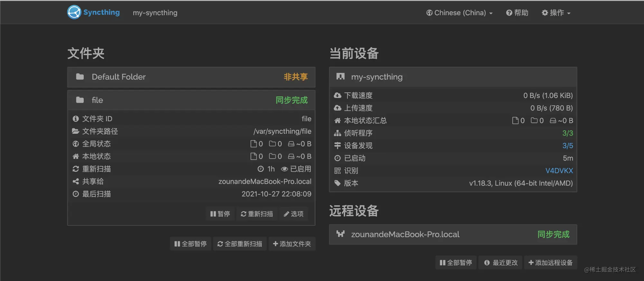Click the home icon beside 本地状态

[76, 156]
